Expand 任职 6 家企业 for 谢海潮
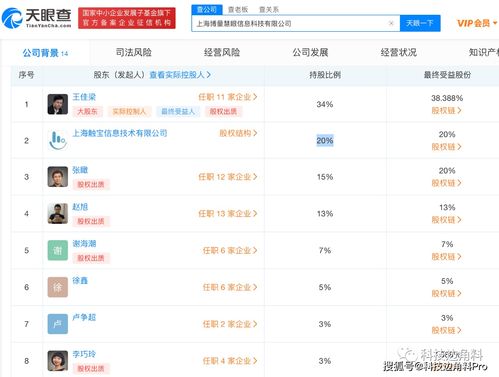 click(x=230, y=250)
